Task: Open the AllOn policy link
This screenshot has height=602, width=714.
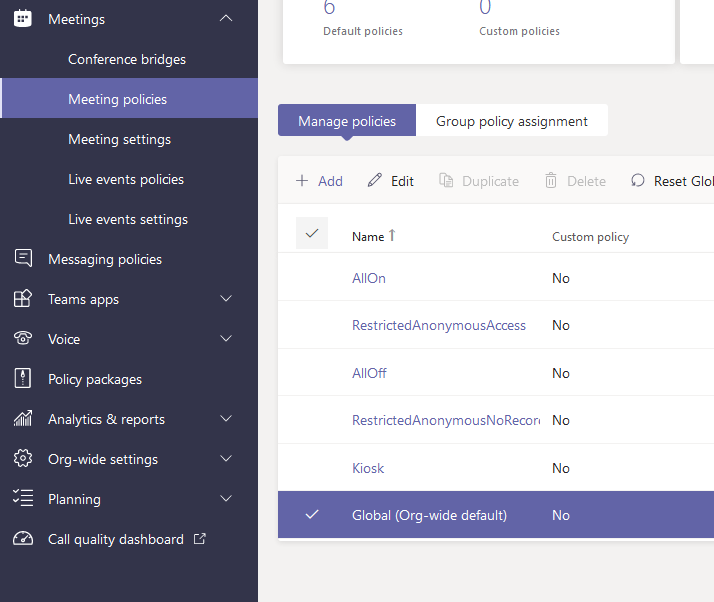Action: point(369,278)
